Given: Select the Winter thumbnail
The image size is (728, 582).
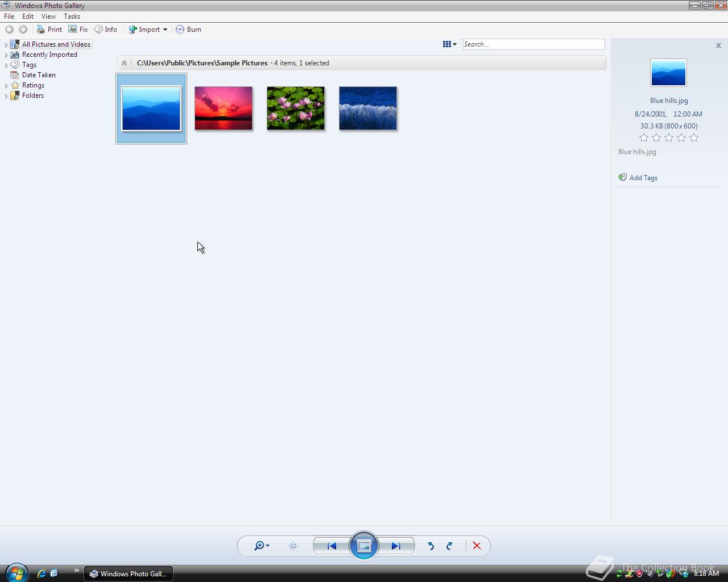Looking at the screenshot, I should [368, 109].
